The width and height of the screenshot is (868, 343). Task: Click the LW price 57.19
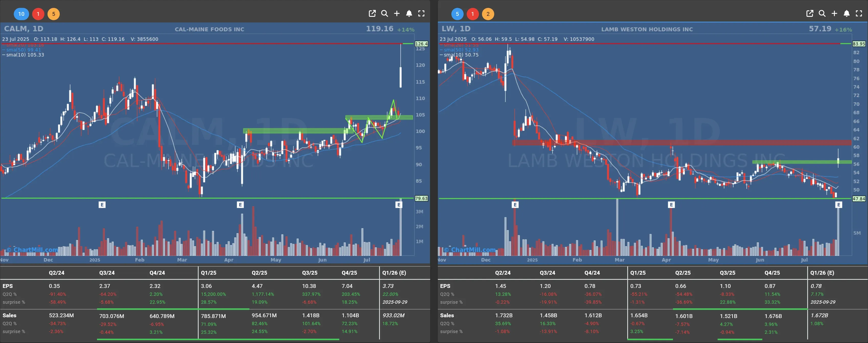(x=820, y=29)
